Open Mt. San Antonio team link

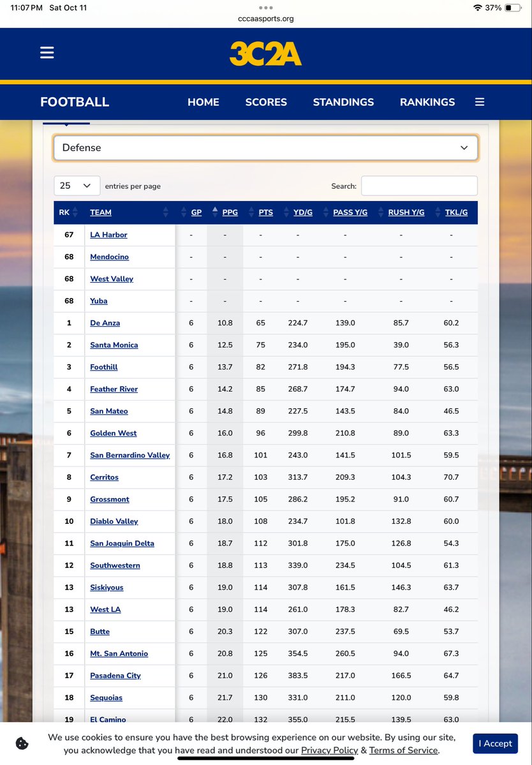[119, 653]
